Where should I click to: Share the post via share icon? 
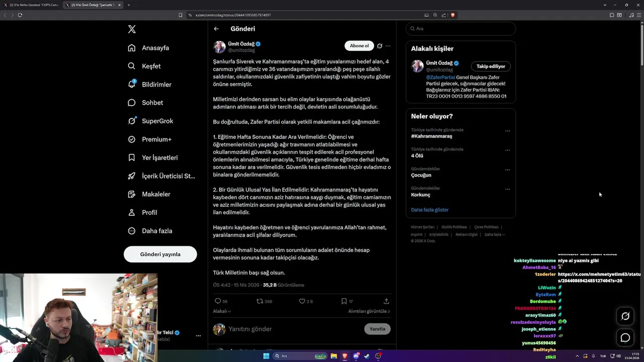click(386, 301)
